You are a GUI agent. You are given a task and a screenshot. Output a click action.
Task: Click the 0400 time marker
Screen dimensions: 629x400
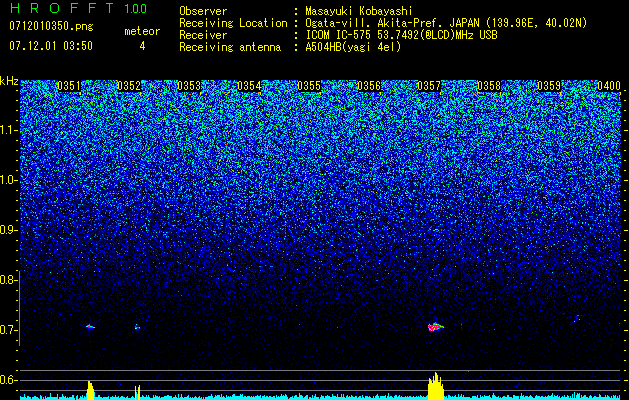pyautogui.click(x=609, y=86)
